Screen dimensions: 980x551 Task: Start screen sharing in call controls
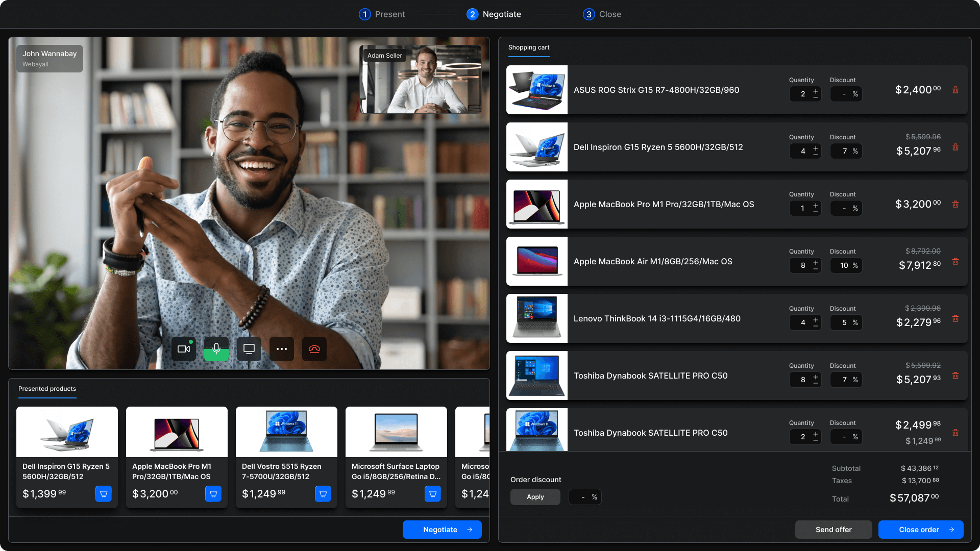point(249,349)
